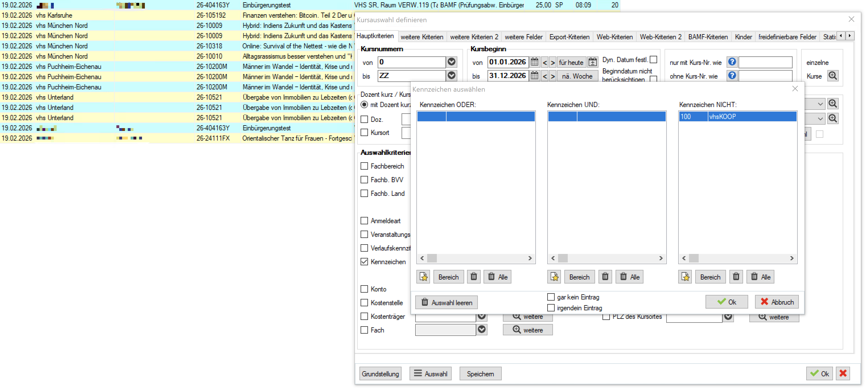Click calendar plus-minus icon beside 'für heute'

[592, 62]
